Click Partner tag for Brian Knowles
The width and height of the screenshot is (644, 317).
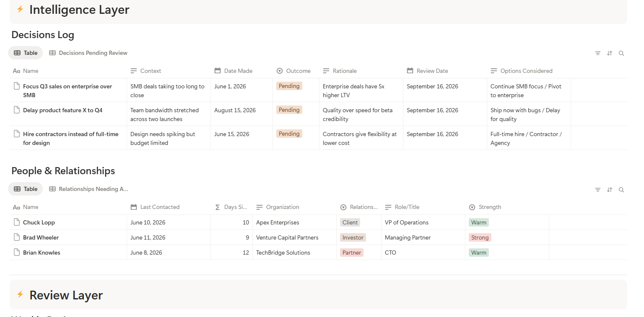352,253
